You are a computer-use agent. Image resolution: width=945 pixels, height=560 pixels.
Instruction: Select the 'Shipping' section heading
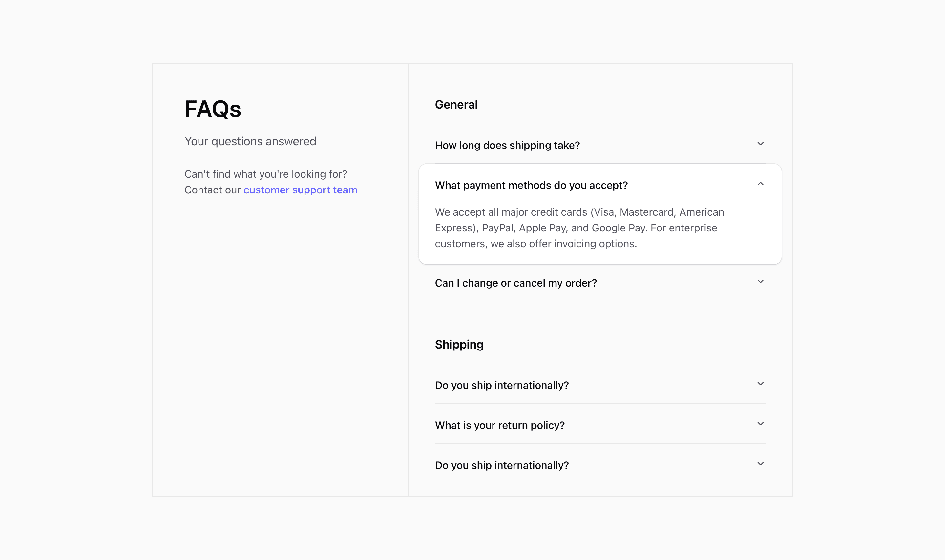point(459,344)
